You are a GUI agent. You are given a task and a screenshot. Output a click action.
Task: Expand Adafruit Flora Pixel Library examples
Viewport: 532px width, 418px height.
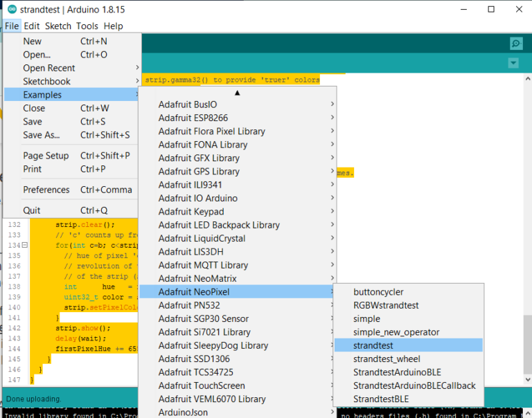238,131
